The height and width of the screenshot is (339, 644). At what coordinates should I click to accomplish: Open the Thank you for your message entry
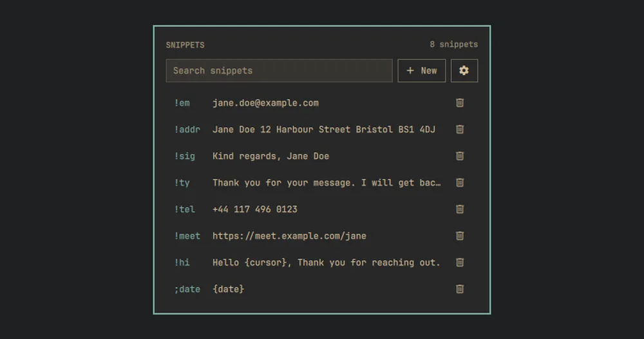(327, 183)
